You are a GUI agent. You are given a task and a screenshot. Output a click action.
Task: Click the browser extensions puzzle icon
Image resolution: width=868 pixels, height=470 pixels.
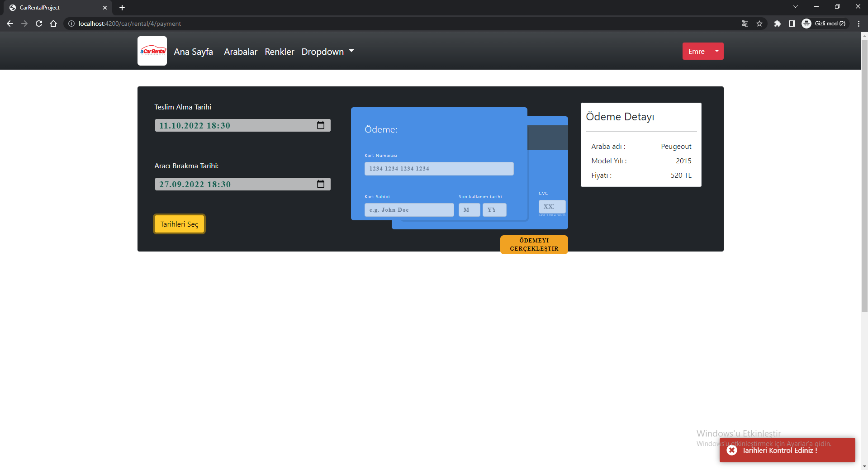click(x=778, y=24)
